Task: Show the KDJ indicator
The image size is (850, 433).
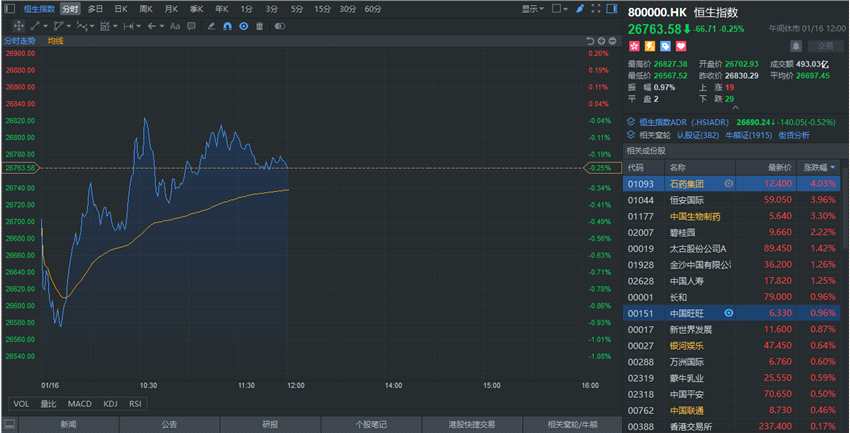Action: click(110, 404)
